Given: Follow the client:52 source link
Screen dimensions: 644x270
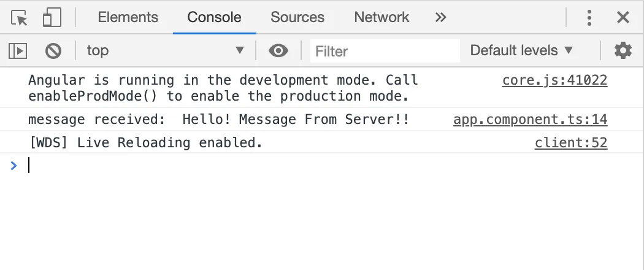Looking at the screenshot, I should pos(570,144).
